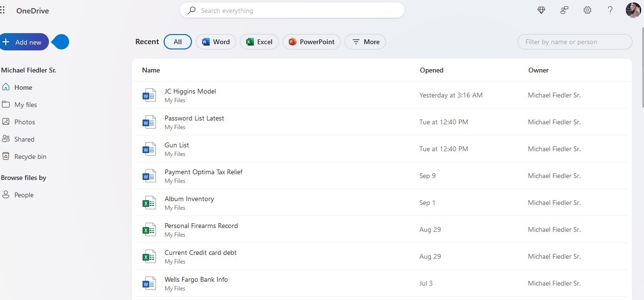
Task: Sort by the Opened column header
Action: tap(431, 70)
